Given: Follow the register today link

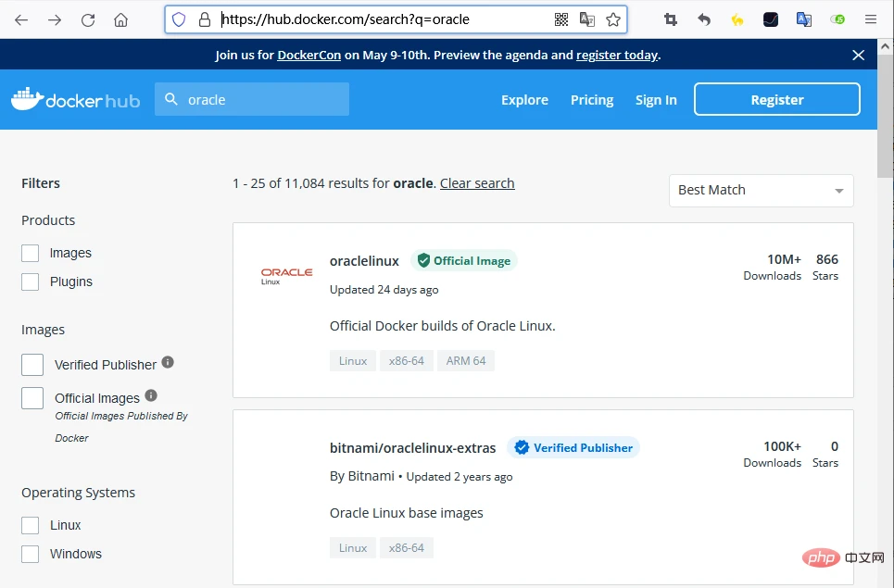Looking at the screenshot, I should 617,56.
